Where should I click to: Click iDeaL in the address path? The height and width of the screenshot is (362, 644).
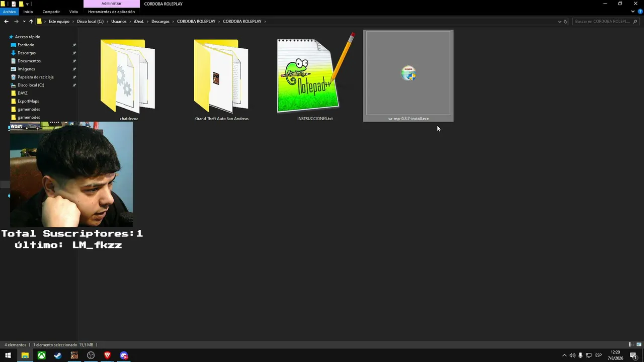pyautogui.click(x=139, y=22)
